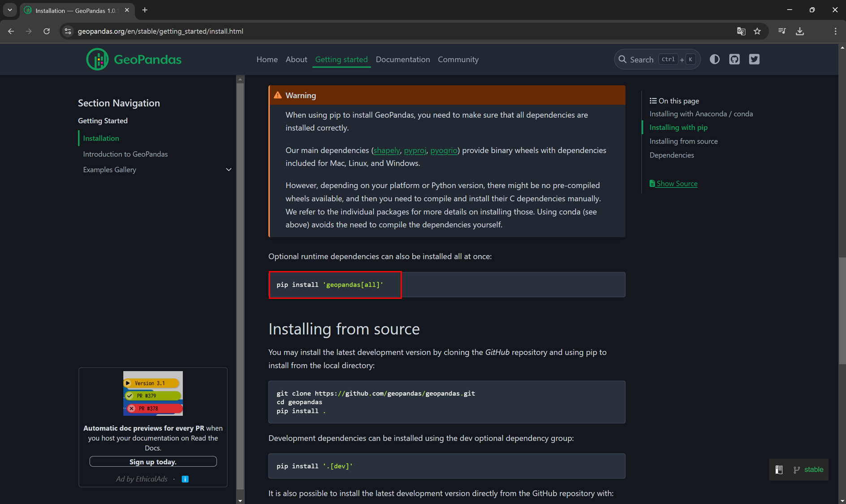This screenshot has width=846, height=504.
Task: Follow the pyproj link
Action: pyautogui.click(x=415, y=150)
